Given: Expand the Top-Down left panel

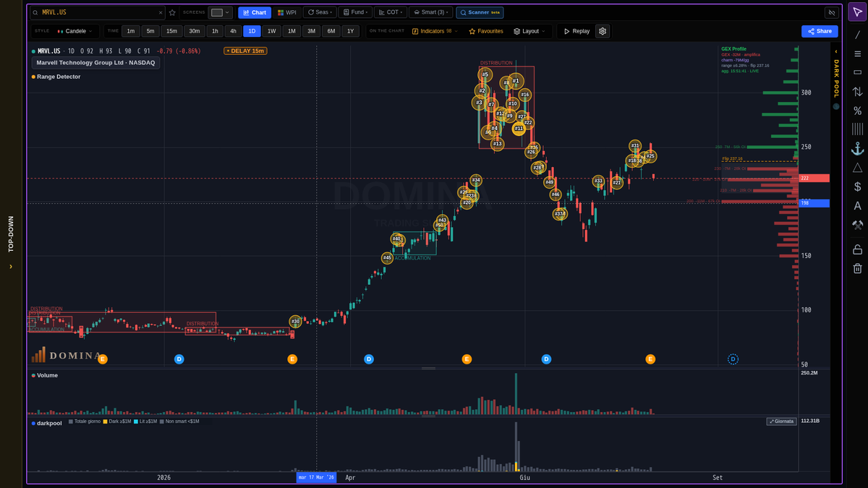Looking at the screenshot, I should [11, 244].
